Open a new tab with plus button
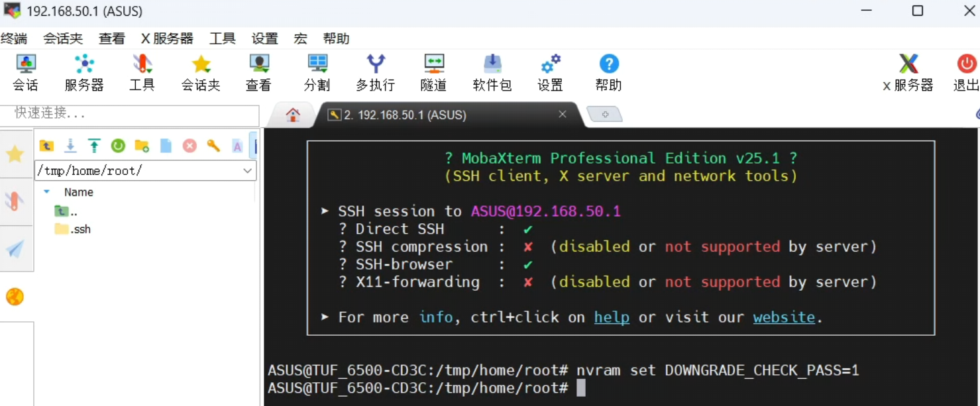This screenshot has height=406, width=980. [605, 115]
